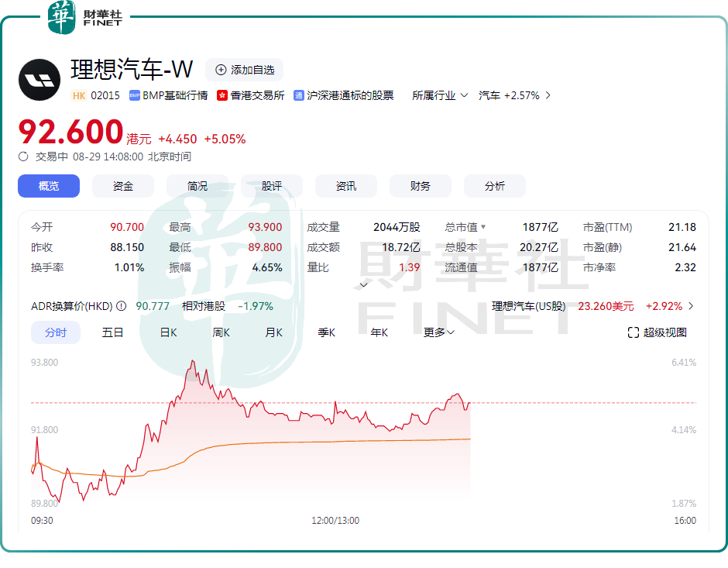728x568 pixels.
Task: Click the 香港交易所 label
Action: (x=257, y=95)
